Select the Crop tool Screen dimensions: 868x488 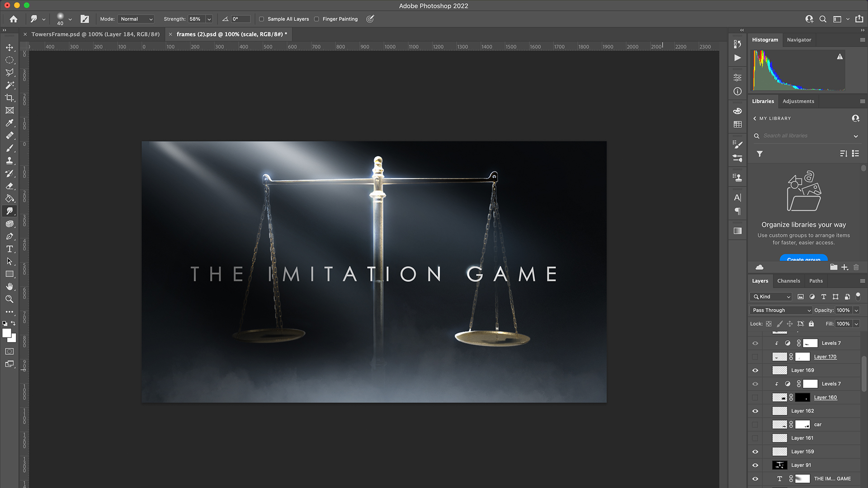coord(9,98)
